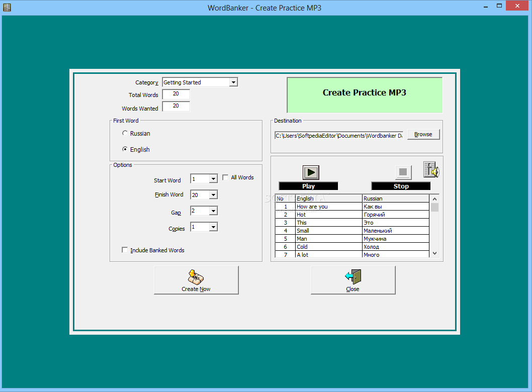Select the 'This' English cell
The height and width of the screenshot is (392, 532).
328,223
